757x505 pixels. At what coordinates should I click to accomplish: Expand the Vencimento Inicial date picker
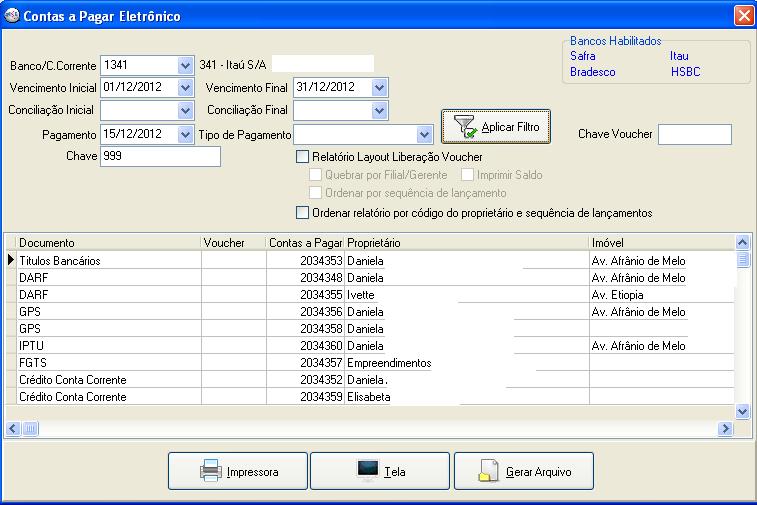click(185, 88)
